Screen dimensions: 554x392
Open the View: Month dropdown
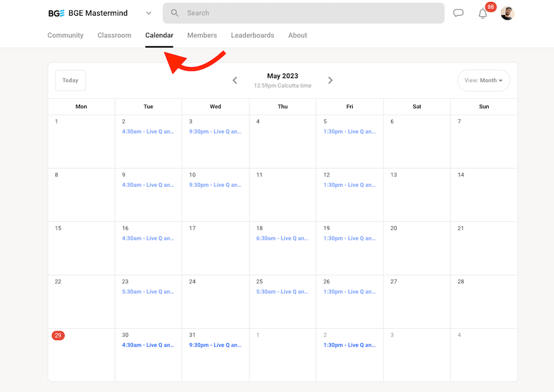point(484,81)
